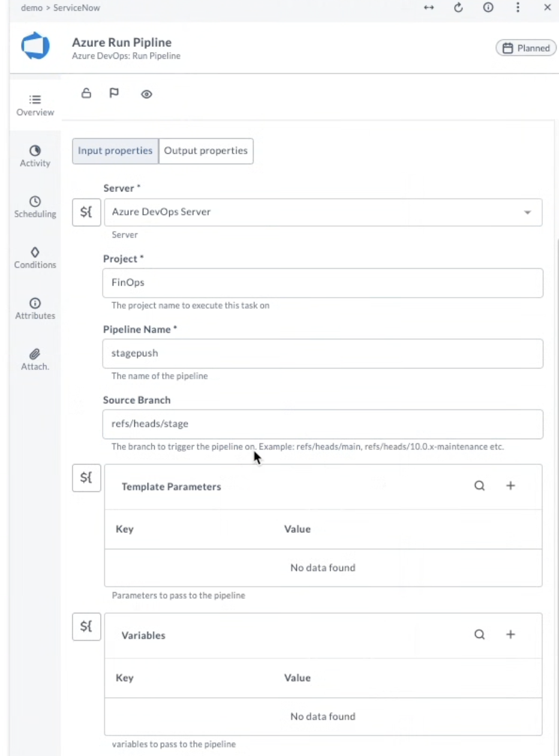Click the lock icon in the toolbar
This screenshot has width=559, height=756.
pos(86,93)
